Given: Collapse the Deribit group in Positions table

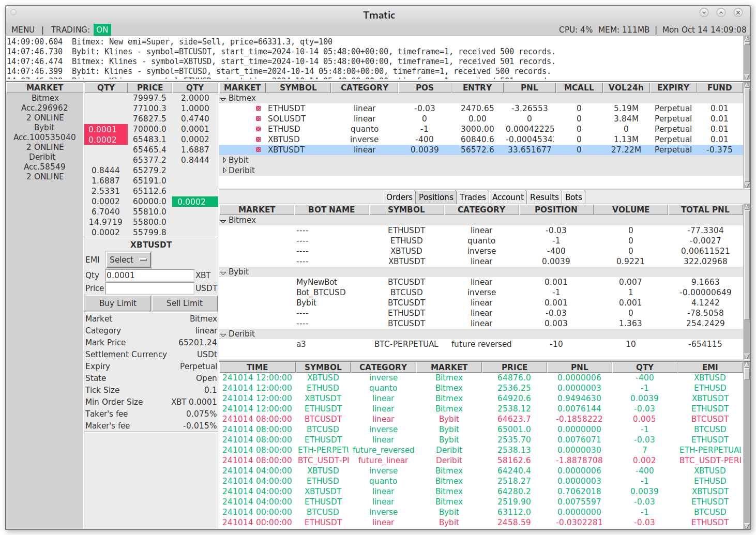Looking at the screenshot, I should coord(223,334).
